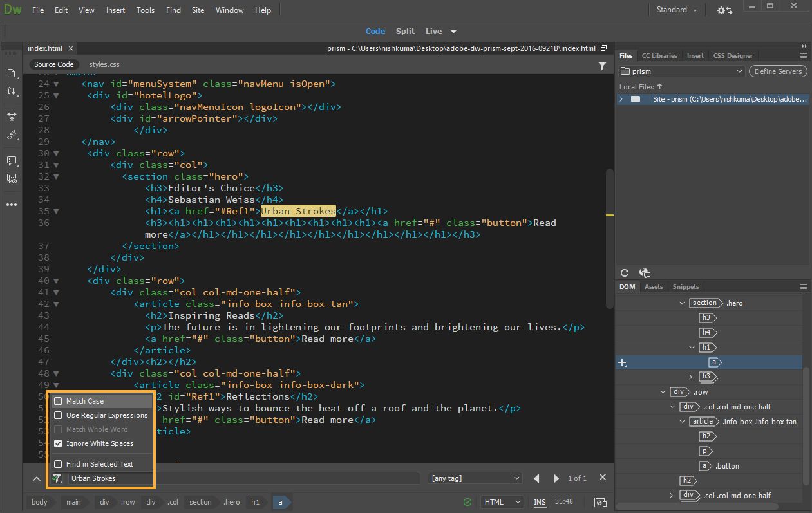Open the prism site dropdown
The height and width of the screenshot is (513, 812).
click(682, 71)
